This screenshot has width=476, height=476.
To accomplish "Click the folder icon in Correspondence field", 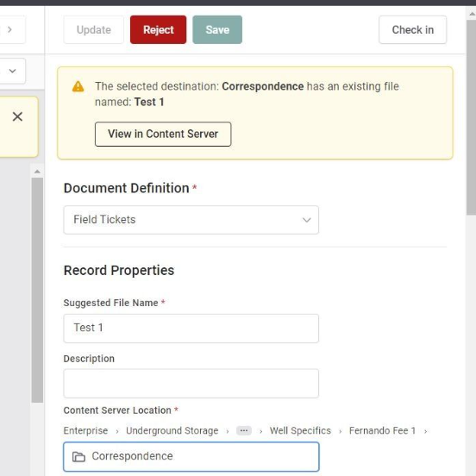I will [78, 456].
